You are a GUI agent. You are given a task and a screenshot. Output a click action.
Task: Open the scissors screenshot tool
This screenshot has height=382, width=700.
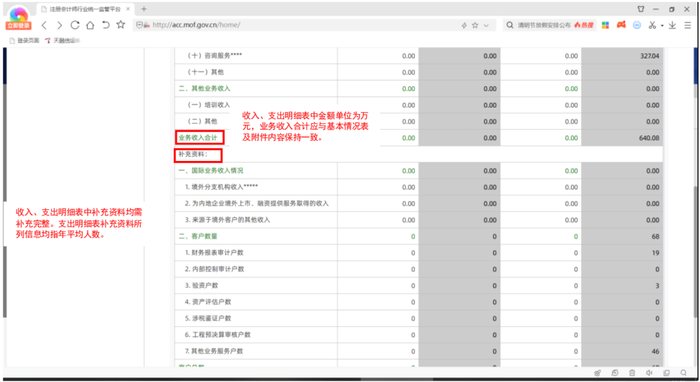click(652, 25)
